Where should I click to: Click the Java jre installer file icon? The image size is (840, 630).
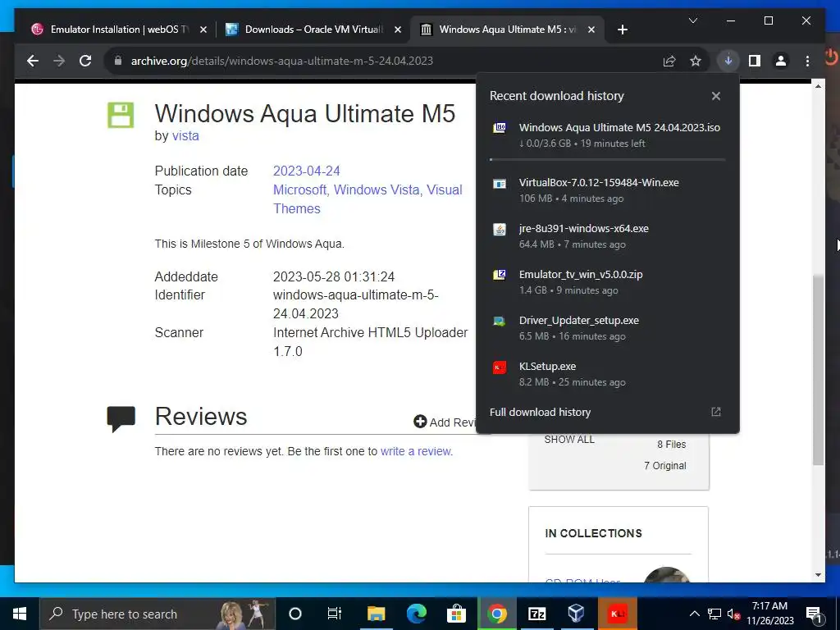point(500,230)
